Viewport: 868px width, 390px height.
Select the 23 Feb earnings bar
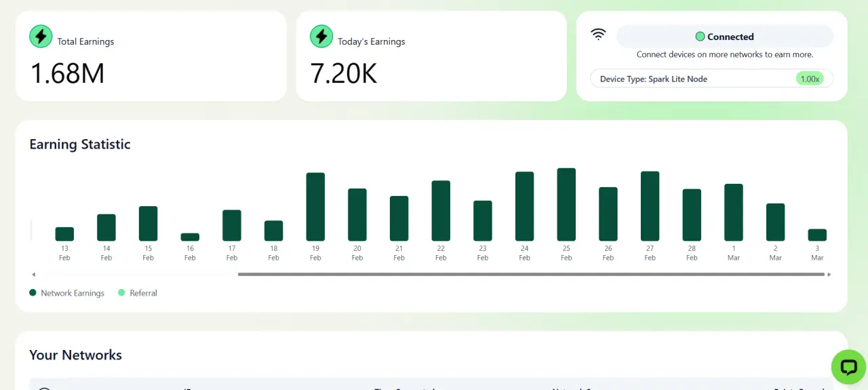483,220
